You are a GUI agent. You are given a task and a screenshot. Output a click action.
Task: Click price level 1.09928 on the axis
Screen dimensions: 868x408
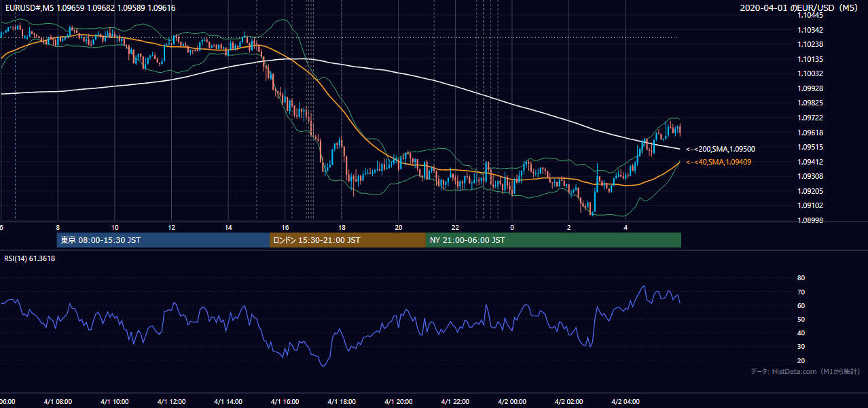pyautogui.click(x=810, y=88)
